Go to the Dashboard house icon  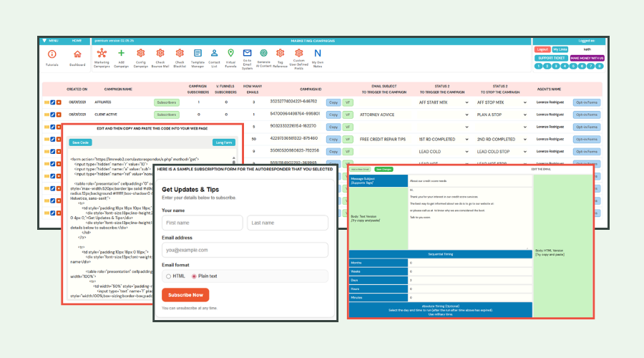[x=77, y=54]
